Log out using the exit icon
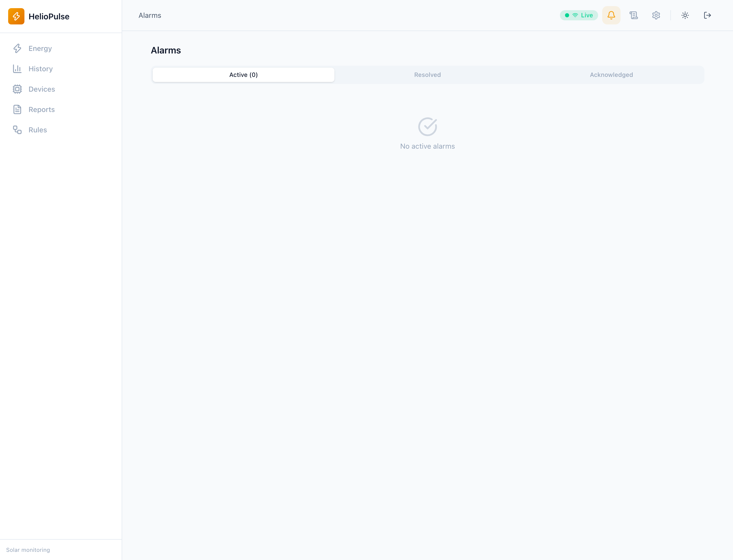 coord(707,15)
